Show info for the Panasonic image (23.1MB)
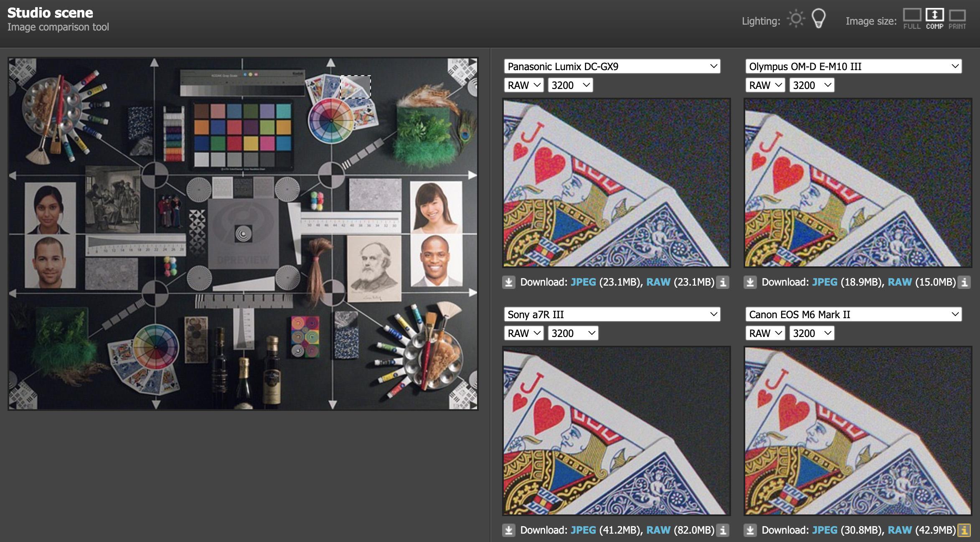 (x=723, y=282)
